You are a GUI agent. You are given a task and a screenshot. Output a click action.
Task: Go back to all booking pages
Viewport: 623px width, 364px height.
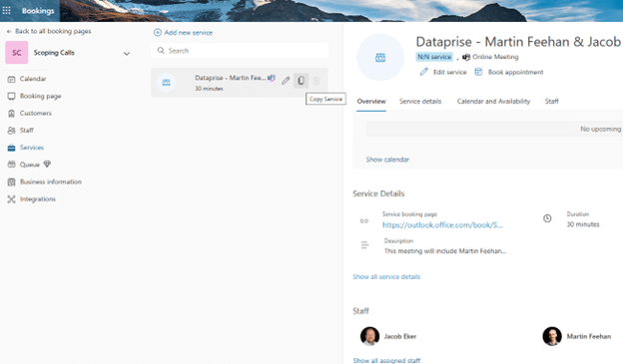coord(49,31)
